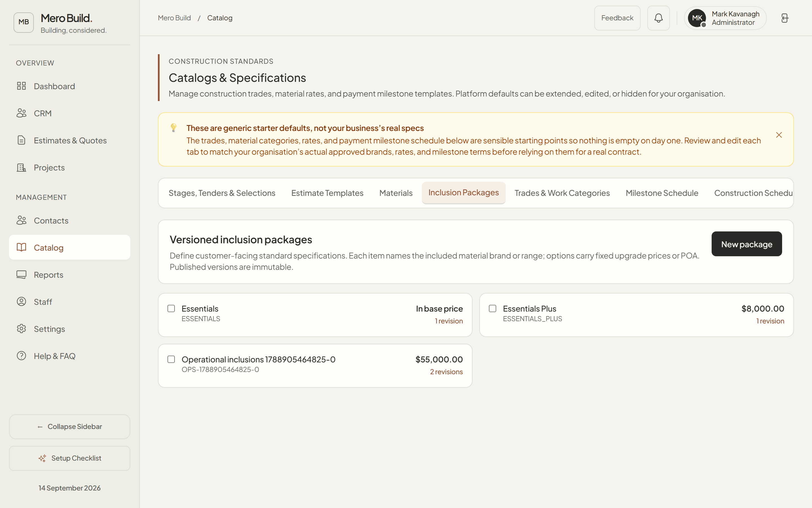Click the In base price label

tap(439, 309)
